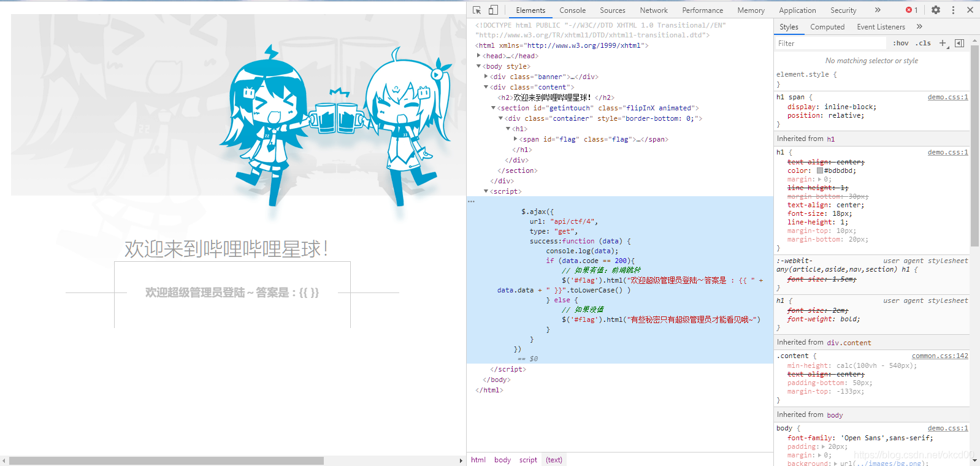The height and width of the screenshot is (466, 980).
Task: Toggle the computed styles sidebar icon
Action: point(959,43)
